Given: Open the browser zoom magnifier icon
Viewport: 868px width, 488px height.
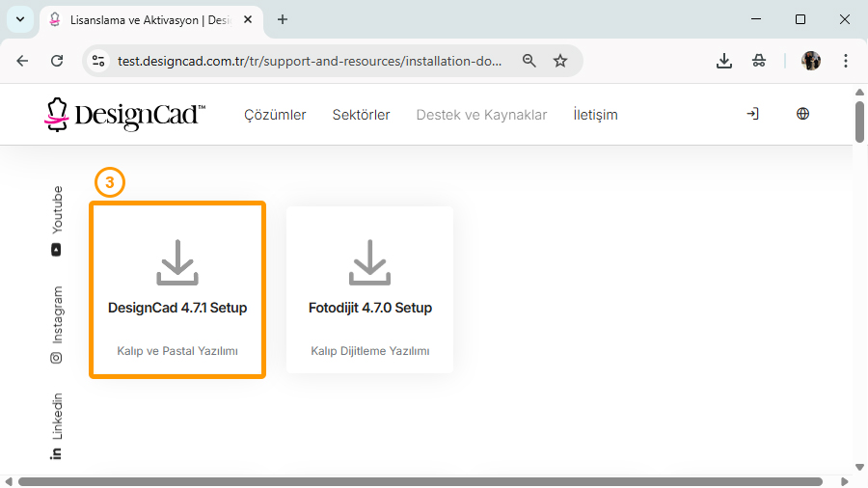Looking at the screenshot, I should point(529,61).
